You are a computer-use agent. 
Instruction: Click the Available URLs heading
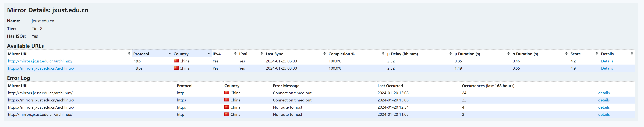tap(25, 46)
